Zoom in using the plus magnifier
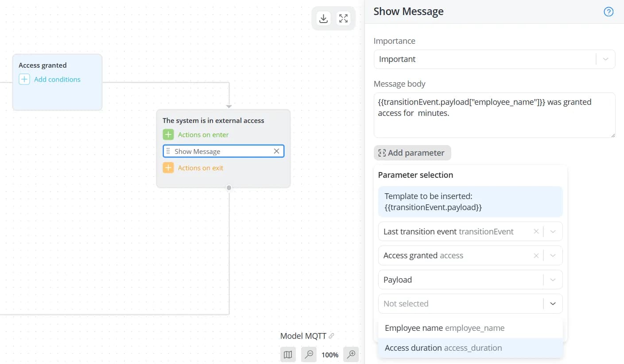624x364 pixels. tap(351, 354)
